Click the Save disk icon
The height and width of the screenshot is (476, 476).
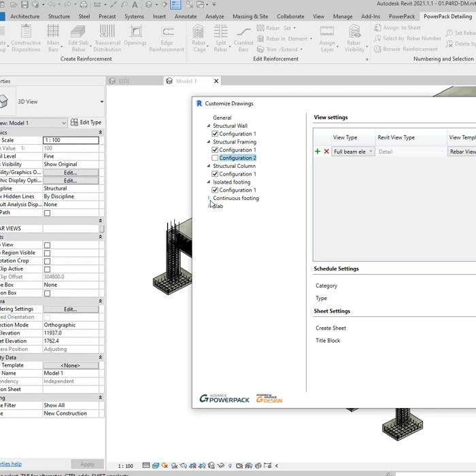tap(24, 5)
